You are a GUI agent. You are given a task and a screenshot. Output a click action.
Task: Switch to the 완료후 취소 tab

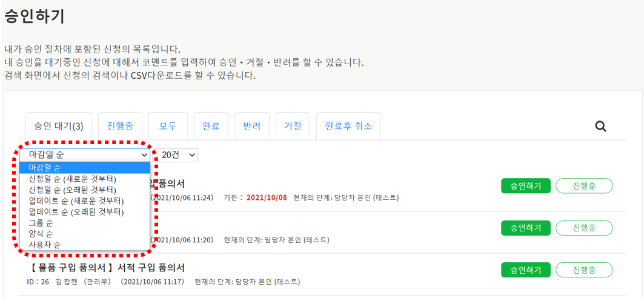click(x=348, y=127)
